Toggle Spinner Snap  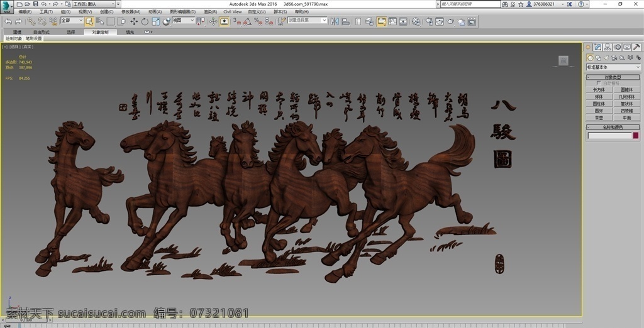pos(269,21)
